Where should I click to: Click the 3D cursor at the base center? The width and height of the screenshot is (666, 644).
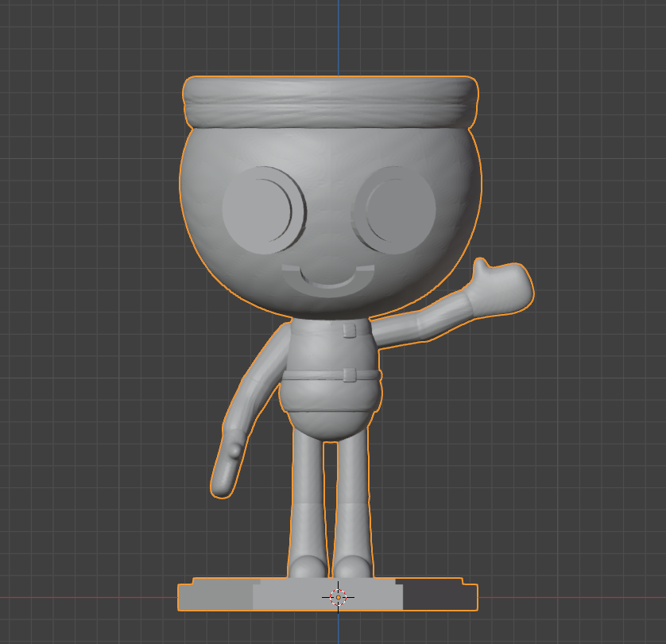[x=338, y=596]
